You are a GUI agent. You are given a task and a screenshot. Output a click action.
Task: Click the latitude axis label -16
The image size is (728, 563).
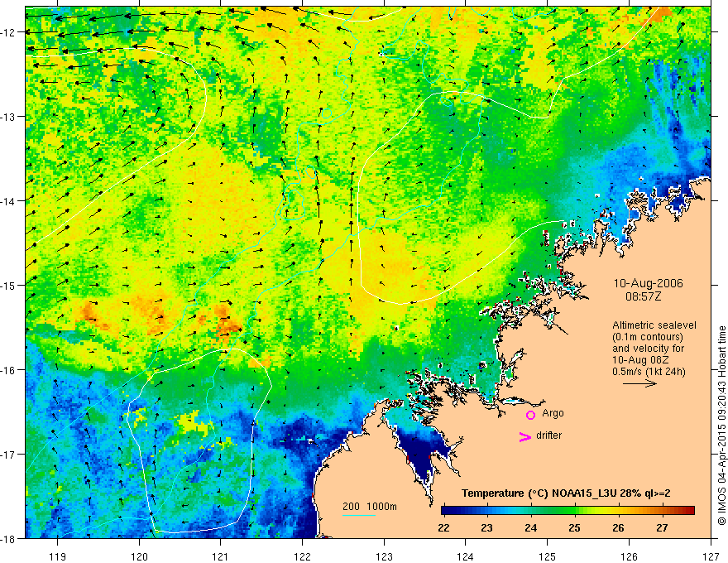(9, 370)
